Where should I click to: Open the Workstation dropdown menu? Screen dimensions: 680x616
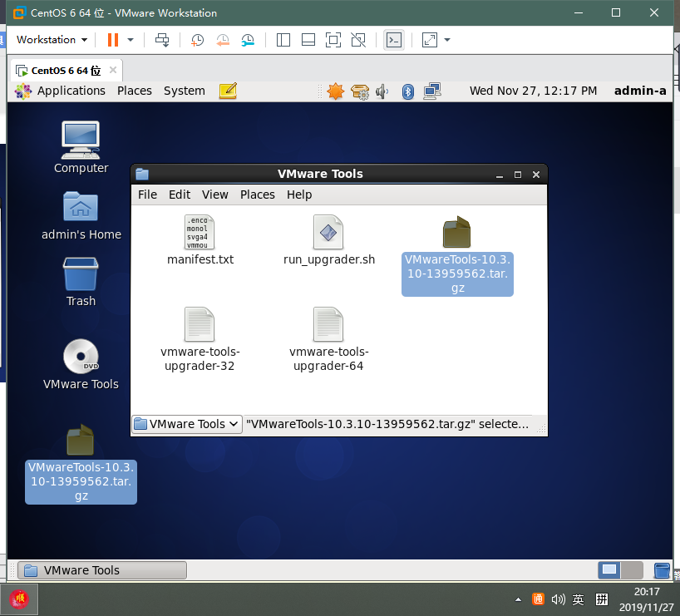pyautogui.click(x=52, y=39)
